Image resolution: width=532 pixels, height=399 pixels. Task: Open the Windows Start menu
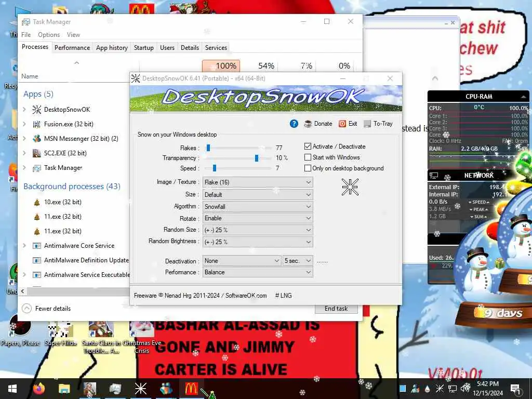[12, 389]
